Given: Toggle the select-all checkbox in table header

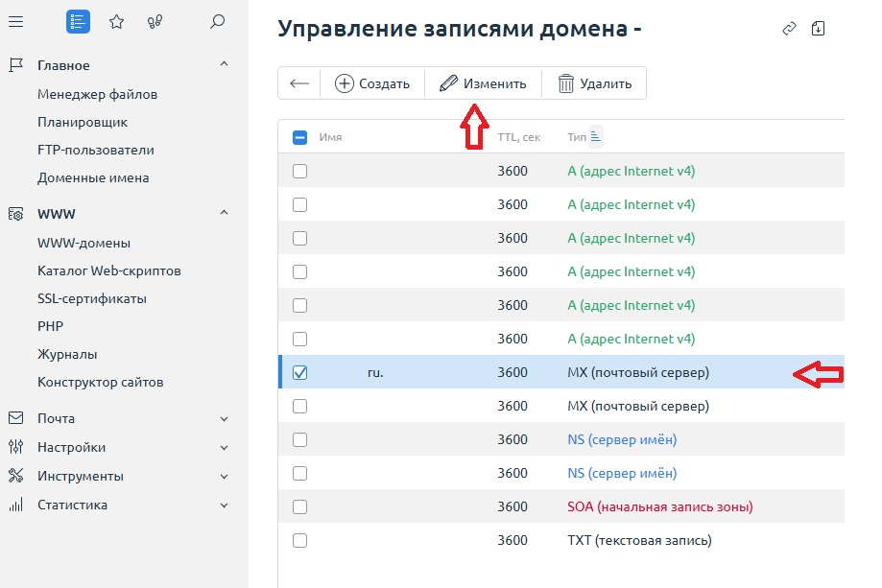Looking at the screenshot, I should (x=300, y=136).
